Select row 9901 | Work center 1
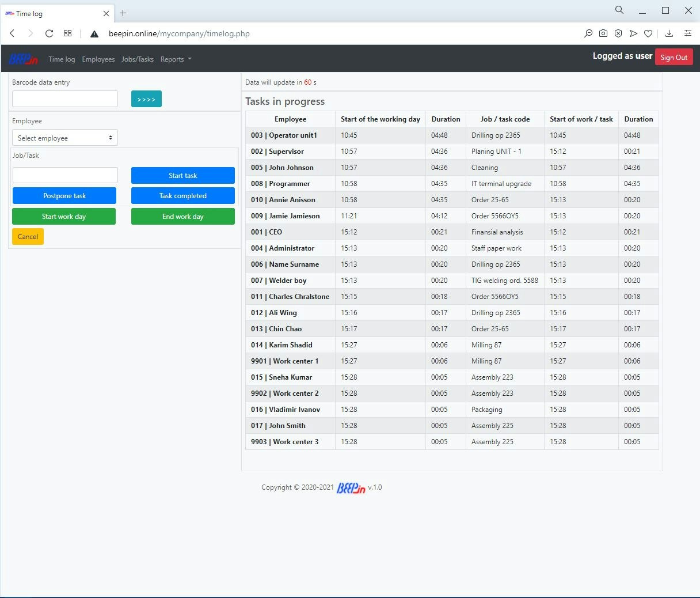This screenshot has width=700, height=598. coord(452,361)
